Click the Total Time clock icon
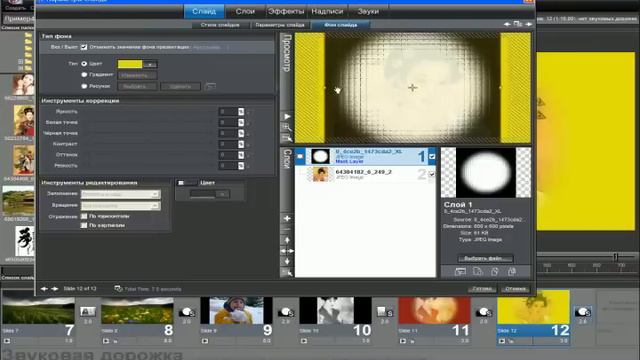 pos(118,289)
